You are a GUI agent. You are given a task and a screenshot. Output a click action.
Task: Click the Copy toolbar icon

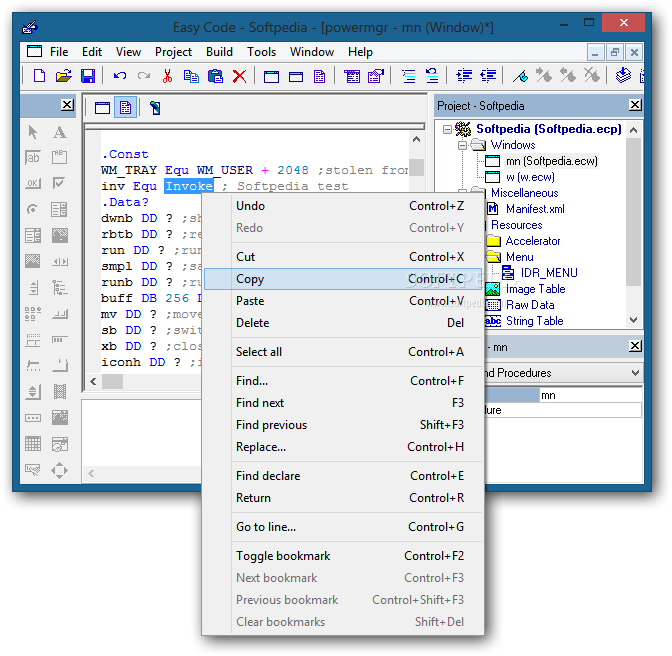pos(191,76)
